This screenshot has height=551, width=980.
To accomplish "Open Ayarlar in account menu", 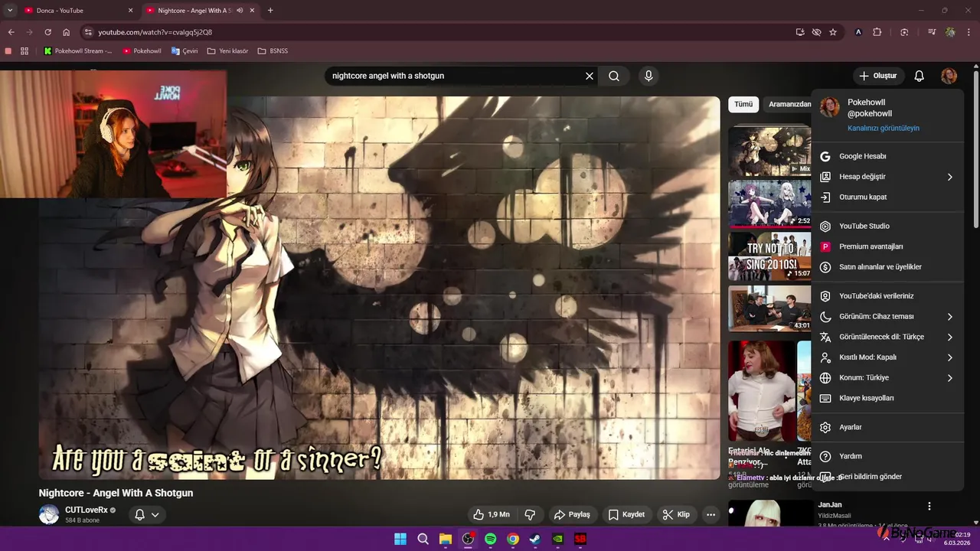I will [x=887, y=427].
